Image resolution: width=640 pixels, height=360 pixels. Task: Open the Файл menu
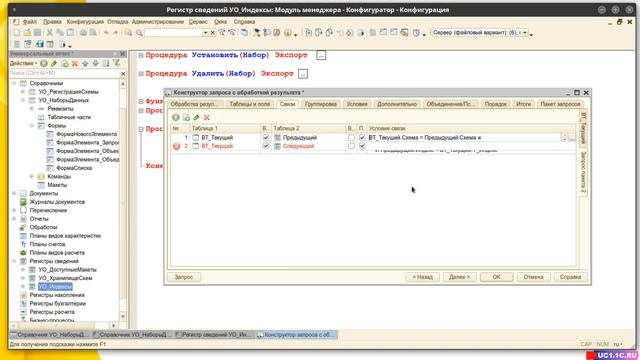point(30,22)
